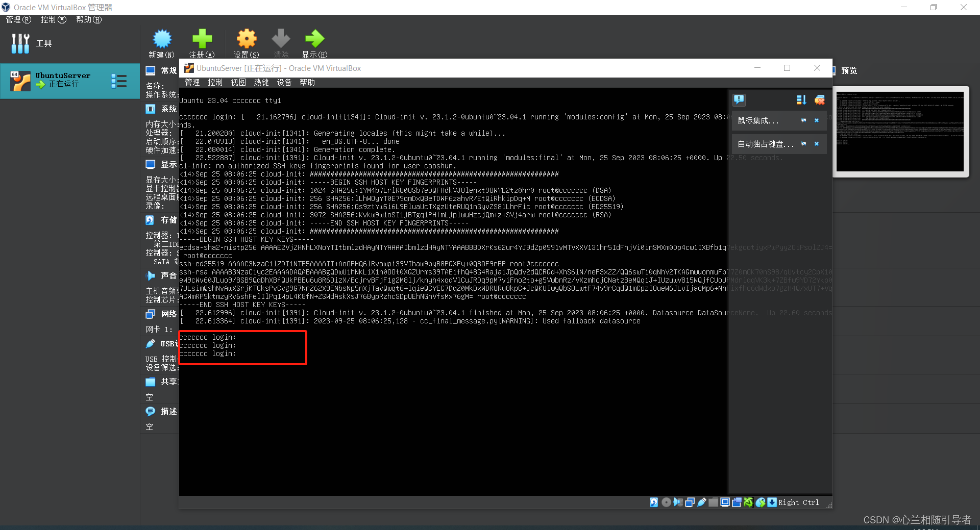Close the 鼠标集成 notification
This screenshot has height=530, width=980.
click(x=817, y=120)
